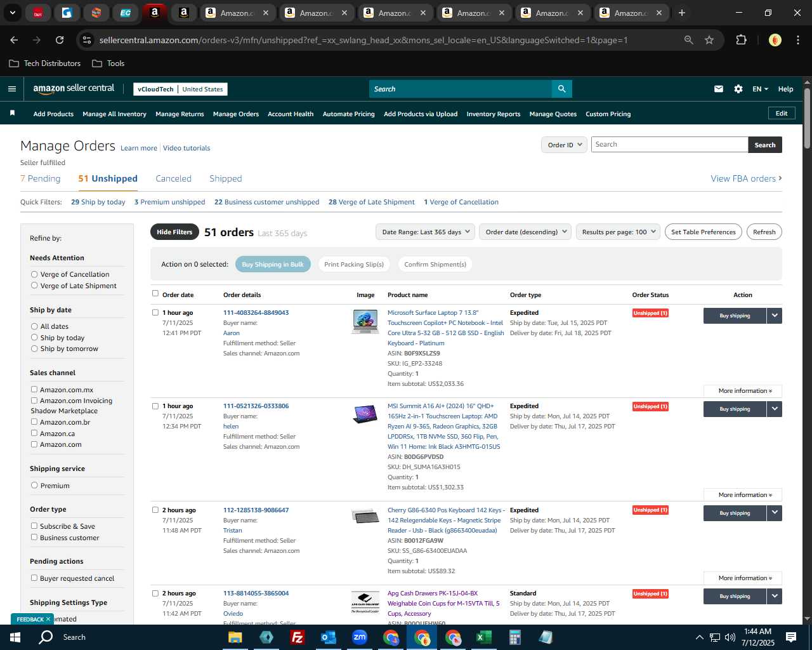The width and height of the screenshot is (812, 650).
Task: Open the tab search chevron in browser
Action: (12, 13)
